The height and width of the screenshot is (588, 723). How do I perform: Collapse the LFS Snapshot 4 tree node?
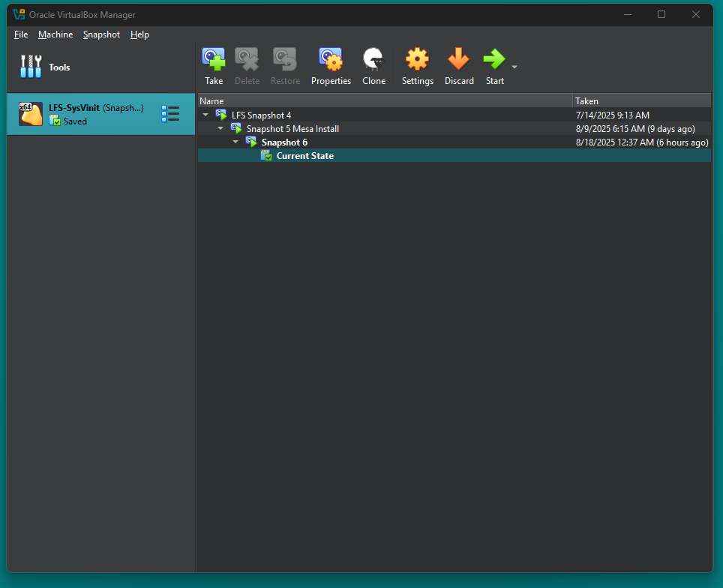(205, 115)
